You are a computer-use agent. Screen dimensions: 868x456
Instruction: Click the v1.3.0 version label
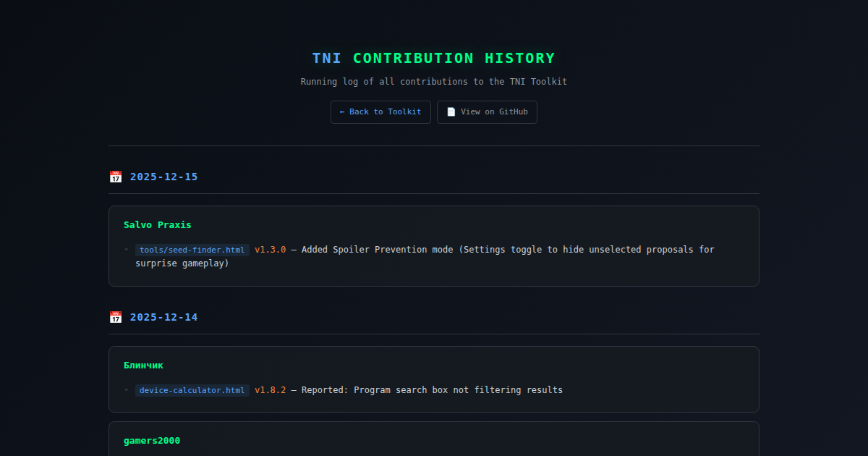[x=271, y=250]
